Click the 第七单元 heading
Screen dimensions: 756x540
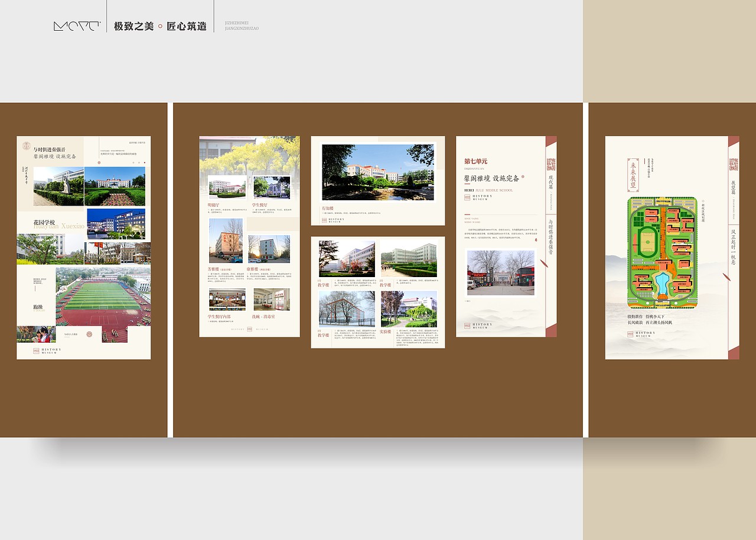click(x=475, y=161)
